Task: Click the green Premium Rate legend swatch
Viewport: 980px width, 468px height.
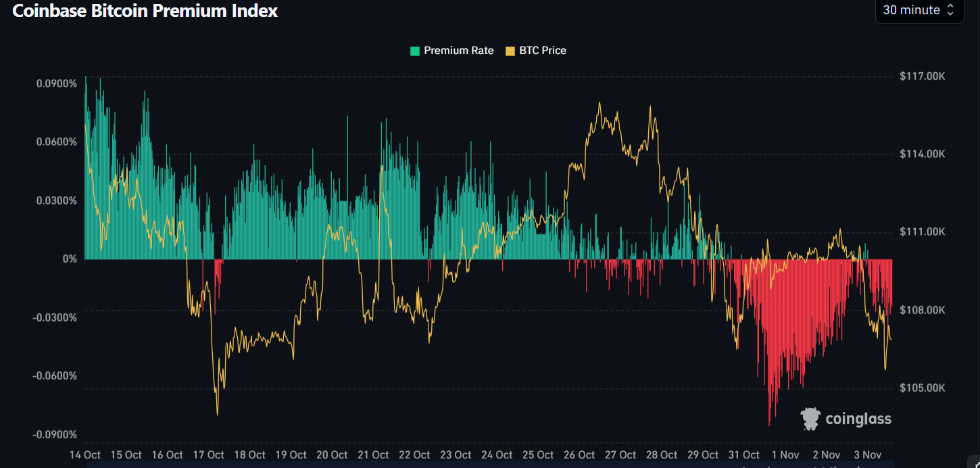Action: coord(414,51)
